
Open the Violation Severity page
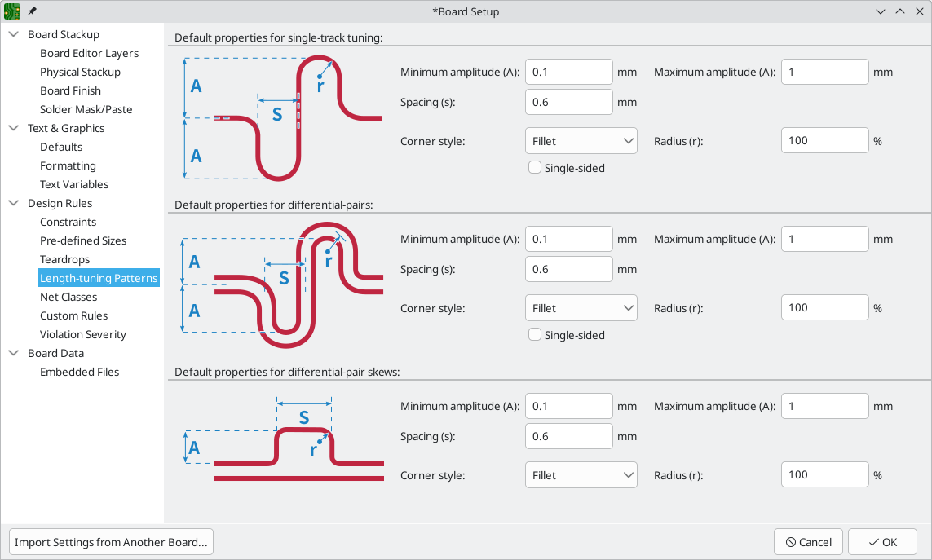pos(82,334)
